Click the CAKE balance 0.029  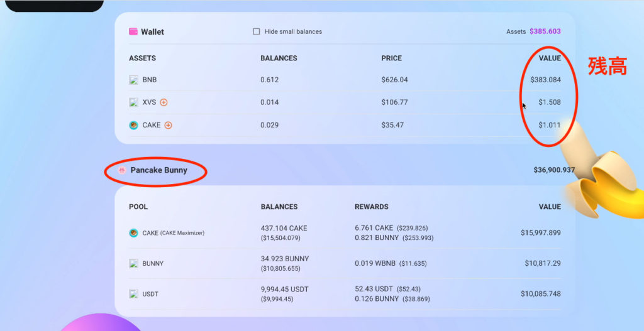point(269,125)
